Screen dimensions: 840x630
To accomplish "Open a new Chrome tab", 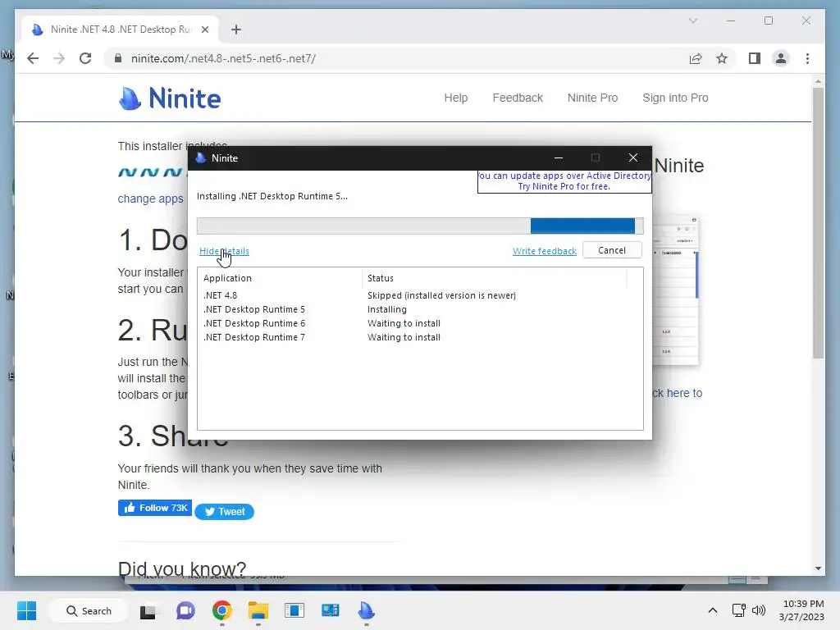I will 236,30.
